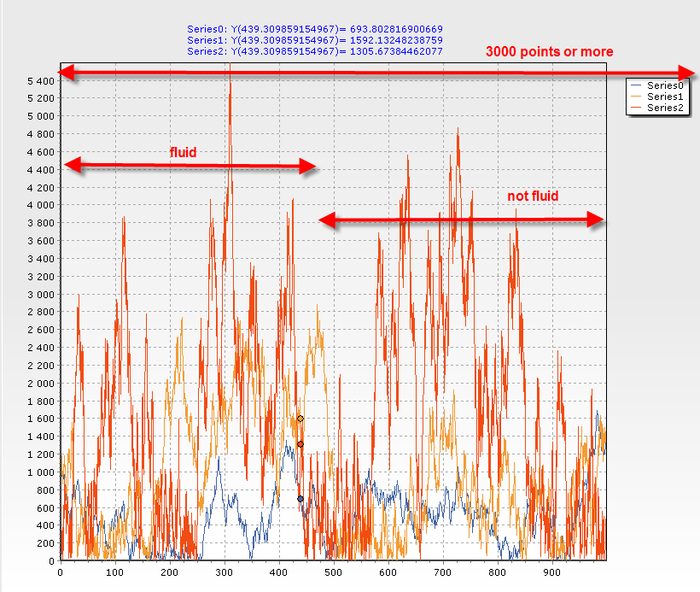This screenshot has width=700, height=592.
Task: Click the red Series2 data point marker
Action: [x=300, y=444]
